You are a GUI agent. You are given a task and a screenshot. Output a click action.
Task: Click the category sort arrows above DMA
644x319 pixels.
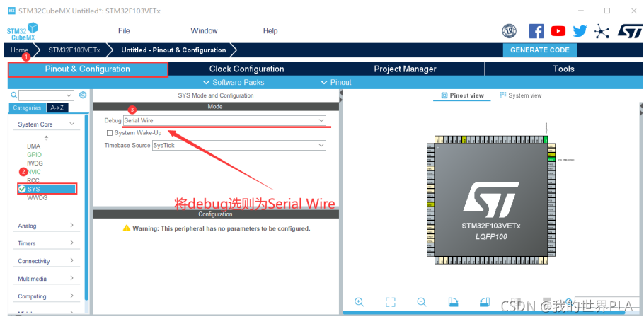point(46,137)
